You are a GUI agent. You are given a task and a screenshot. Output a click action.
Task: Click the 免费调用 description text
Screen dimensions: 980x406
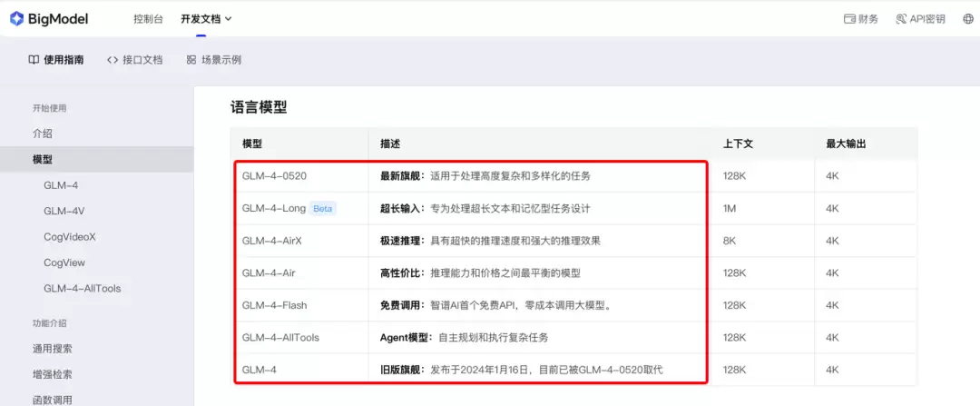click(x=495, y=305)
